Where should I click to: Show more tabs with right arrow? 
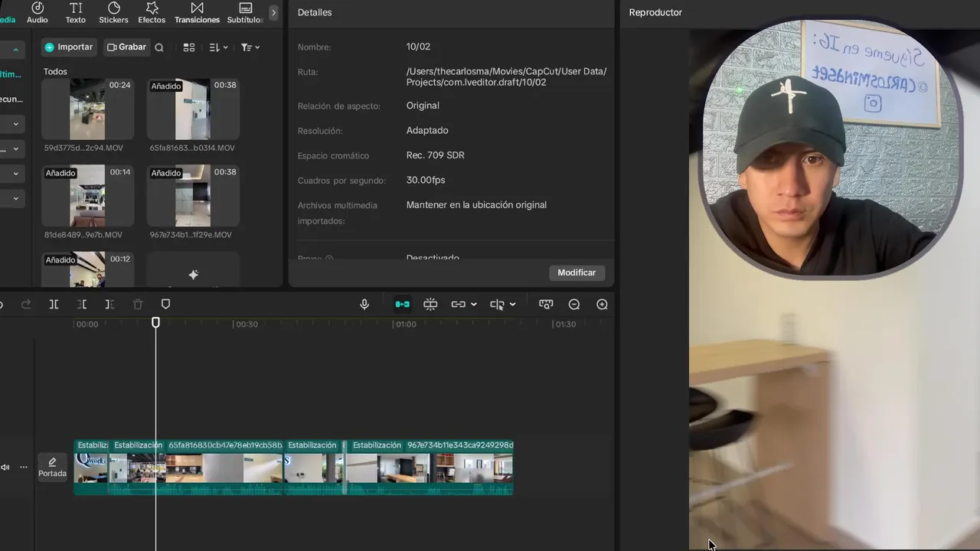click(x=273, y=12)
